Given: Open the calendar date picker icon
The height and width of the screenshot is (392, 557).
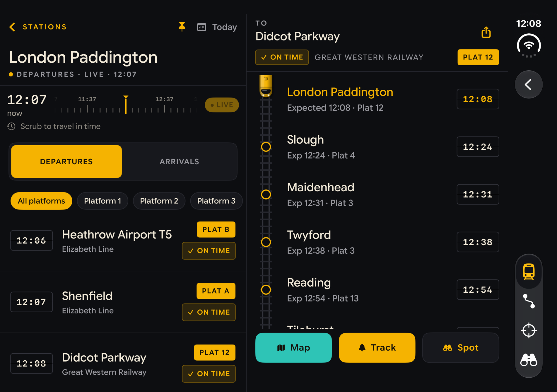Looking at the screenshot, I should pos(201,27).
